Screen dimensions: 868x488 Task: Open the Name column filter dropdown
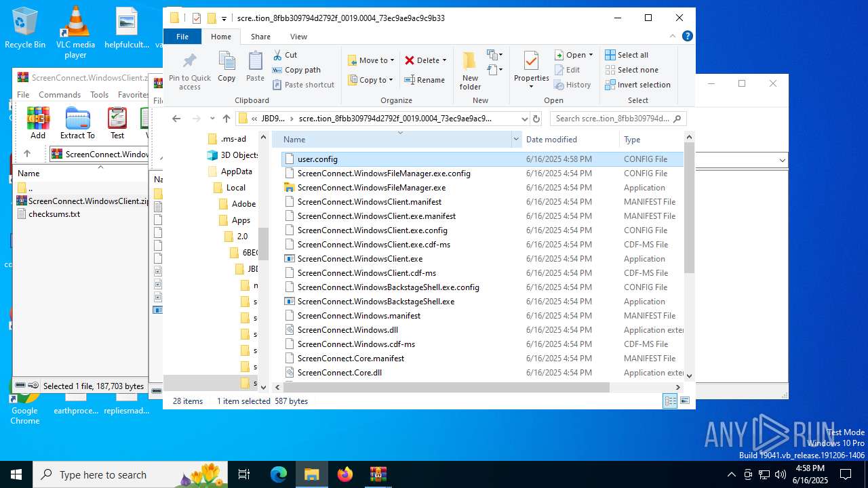516,139
